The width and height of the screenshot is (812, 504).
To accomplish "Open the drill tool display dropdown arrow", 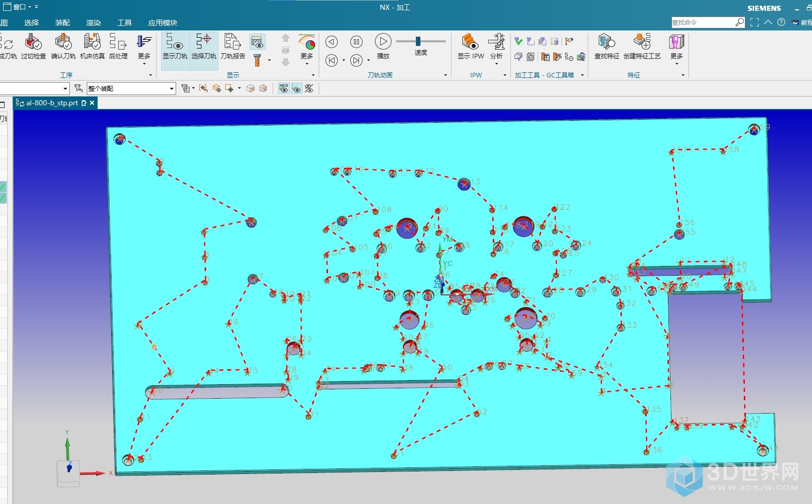I will click(x=269, y=60).
